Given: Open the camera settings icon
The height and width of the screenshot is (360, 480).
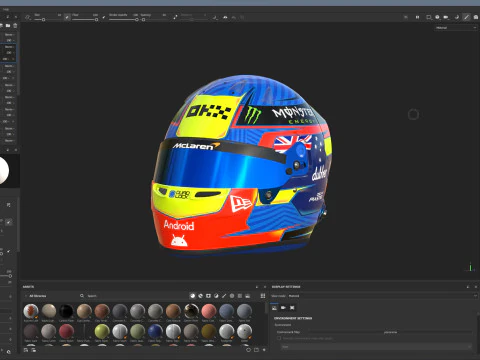Looking at the screenshot, I should pyautogui.click(x=446, y=17).
